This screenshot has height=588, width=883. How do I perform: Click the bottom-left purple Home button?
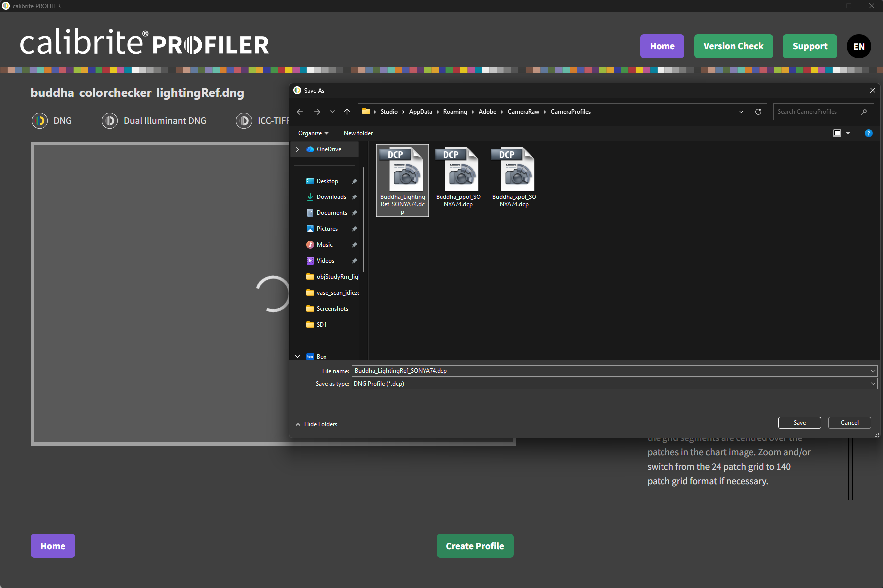click(53, 546)
